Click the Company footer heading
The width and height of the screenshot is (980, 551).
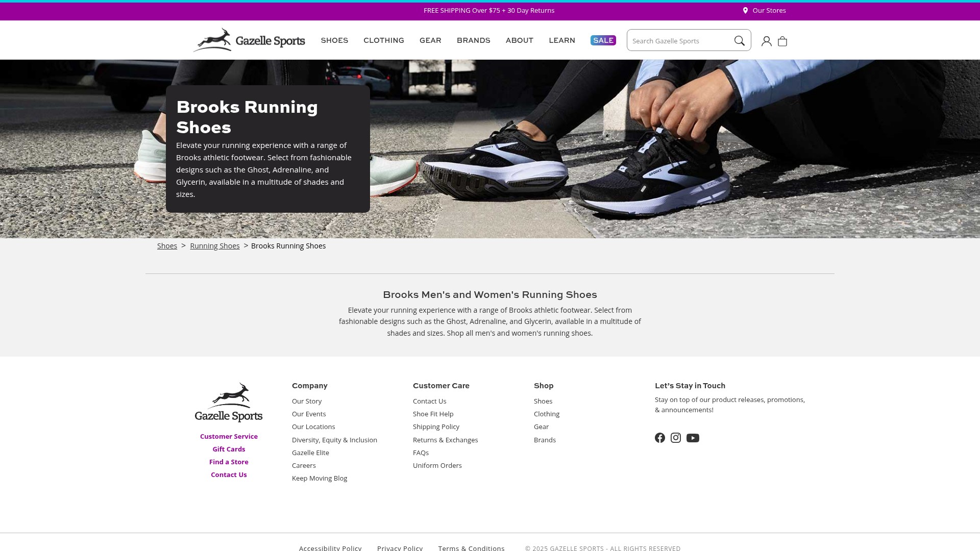click(x=310, y=386)
